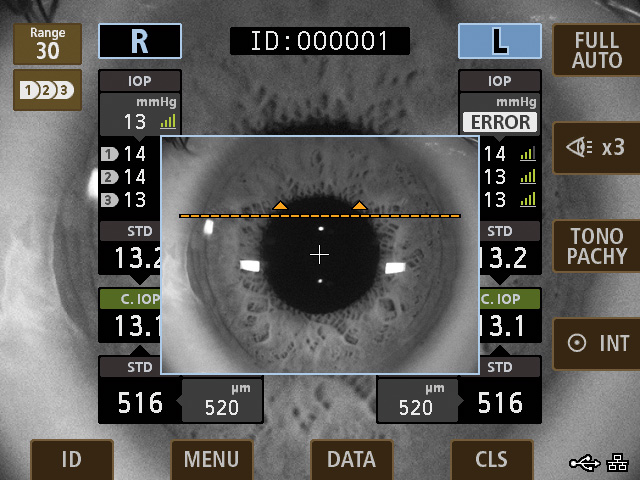Image resolution: width=640 pixels, height=480 pixels.
Task: Click the network connection status icon
Action: pos(619,462)
